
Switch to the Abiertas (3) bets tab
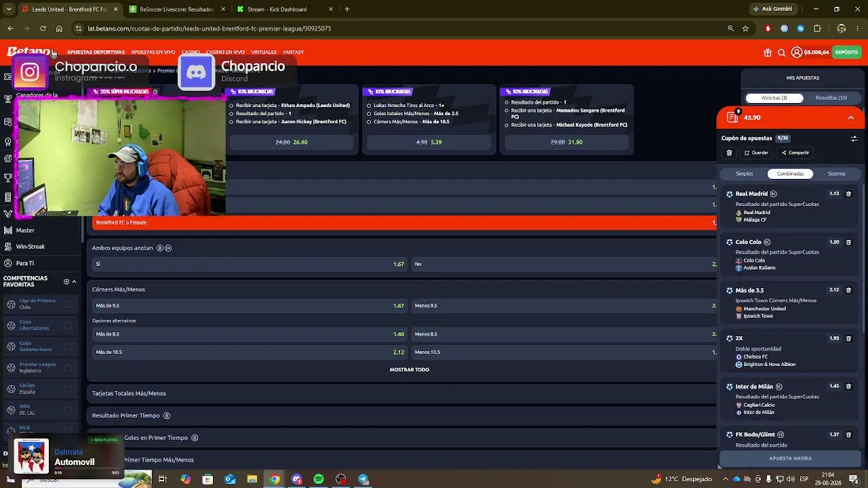pos(774,98)
